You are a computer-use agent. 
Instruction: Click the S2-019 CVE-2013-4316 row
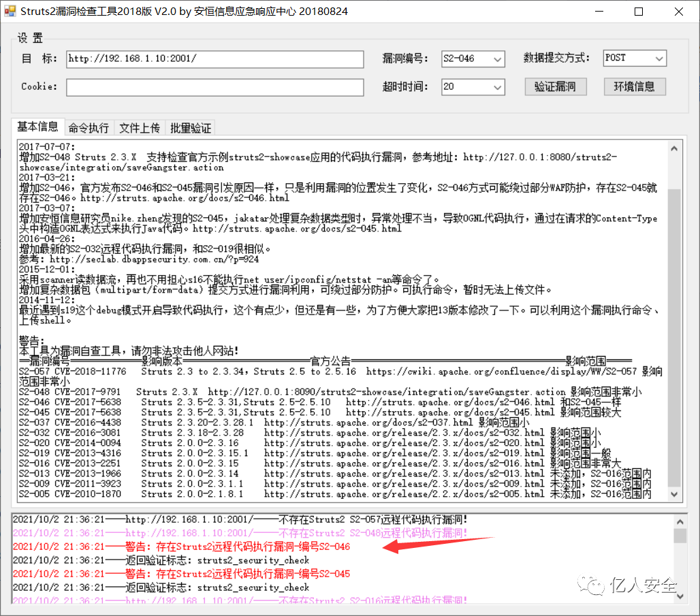click(315, 453)
